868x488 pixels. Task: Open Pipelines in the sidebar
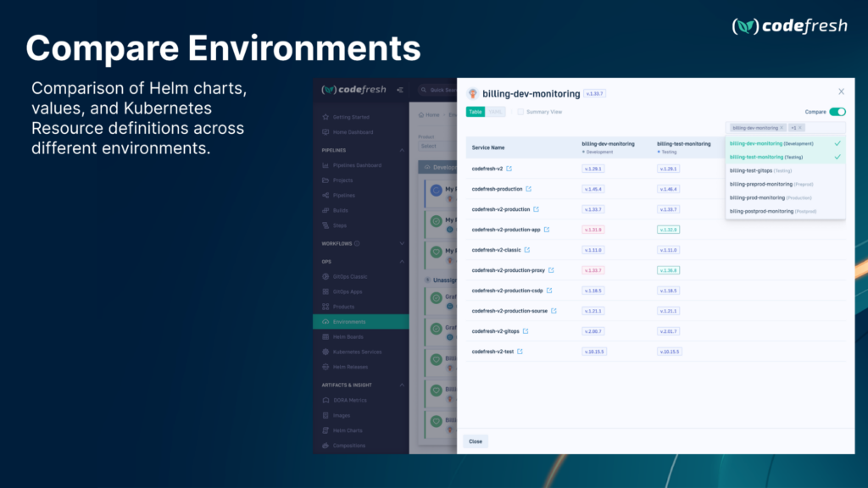[x=344, y=196]
